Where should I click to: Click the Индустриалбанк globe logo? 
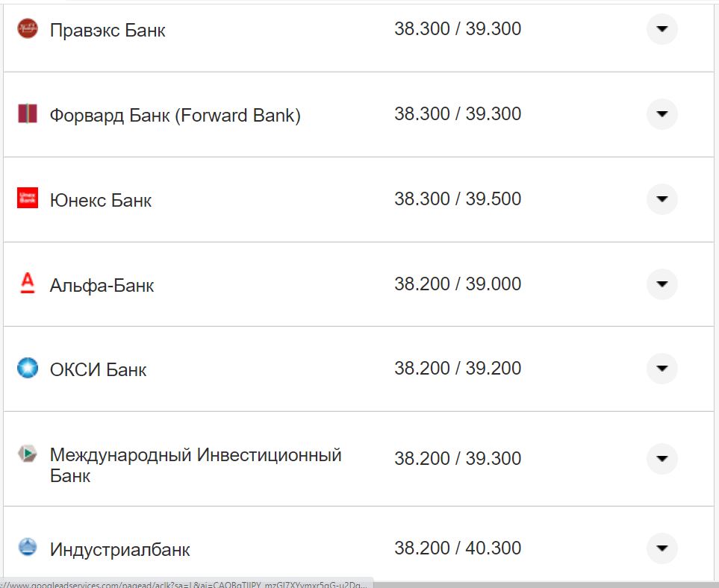pyautogui.click(x=26, y=548)
